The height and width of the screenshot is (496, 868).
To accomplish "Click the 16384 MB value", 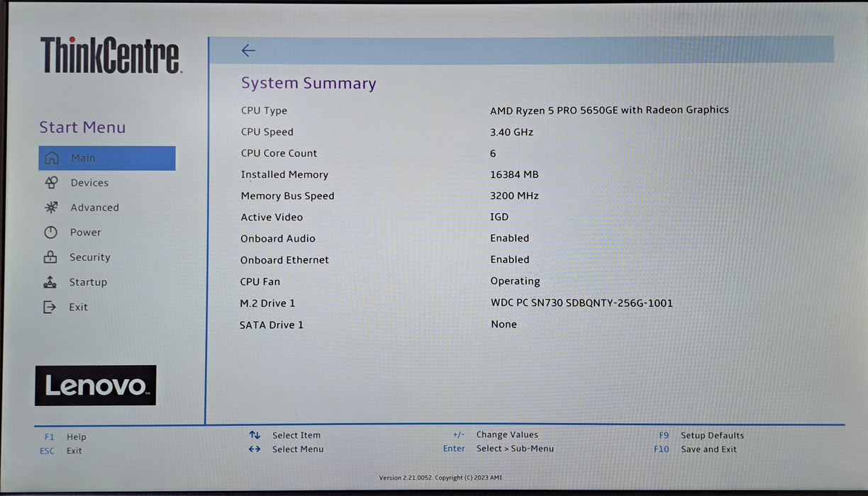I will (514, 174).
